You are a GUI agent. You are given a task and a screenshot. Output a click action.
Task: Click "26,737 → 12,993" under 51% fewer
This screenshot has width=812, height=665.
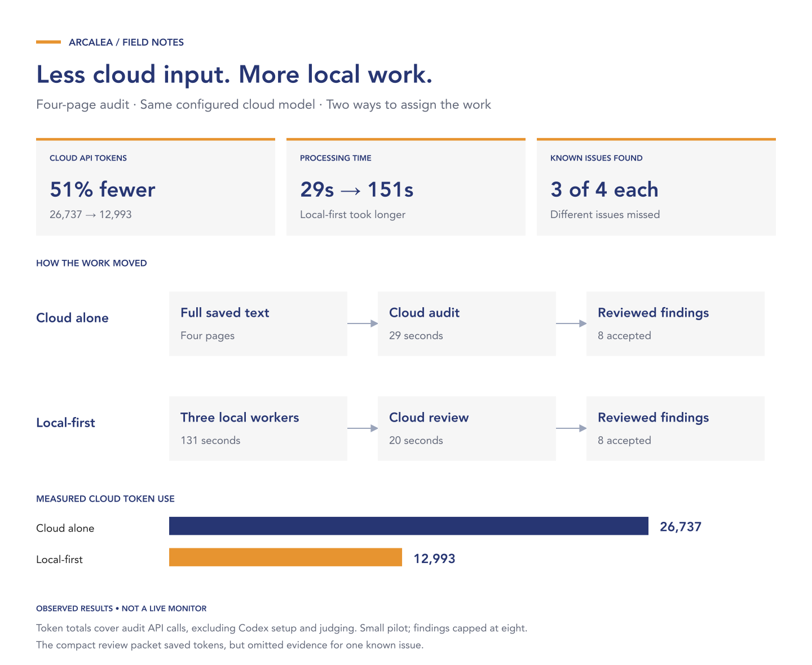(90, 215)
